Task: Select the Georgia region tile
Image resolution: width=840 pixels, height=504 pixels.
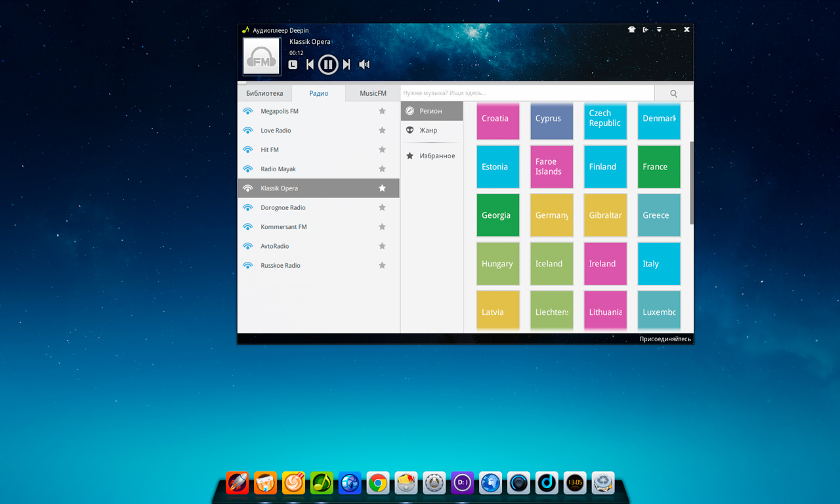Action: point(497,215)
